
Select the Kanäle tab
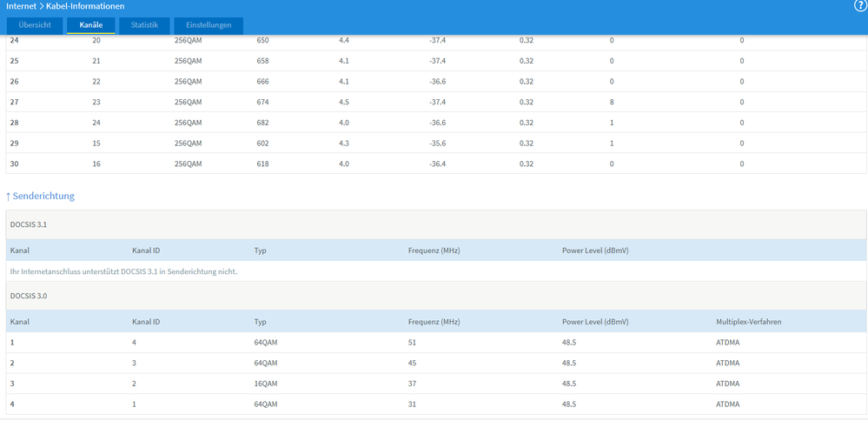[x=90, y=25]
